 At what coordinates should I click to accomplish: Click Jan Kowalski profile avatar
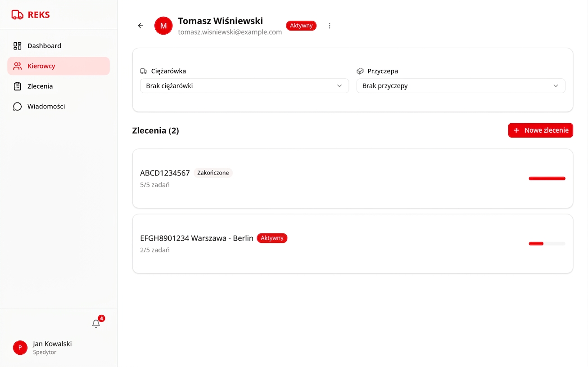coord(20,348)
